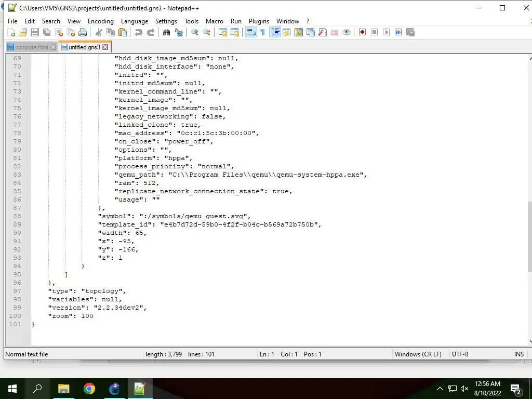532x399 pixels.
Task: Click line number 88 in the margin
Action: point(17,216)
